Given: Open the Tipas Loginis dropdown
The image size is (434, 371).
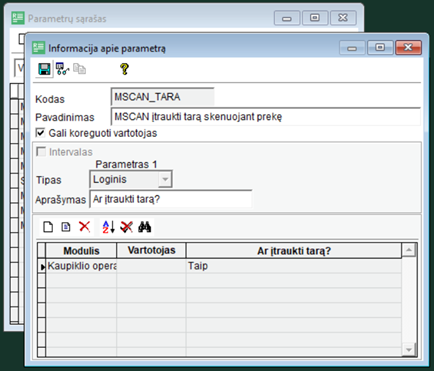Looking at the screenshot, I should [x=165, y=180].
